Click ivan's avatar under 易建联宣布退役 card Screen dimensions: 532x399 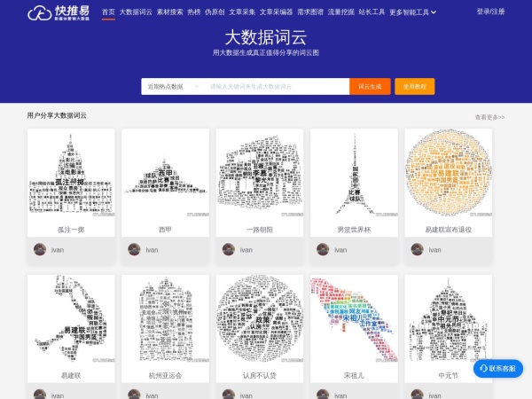[417, 250]
